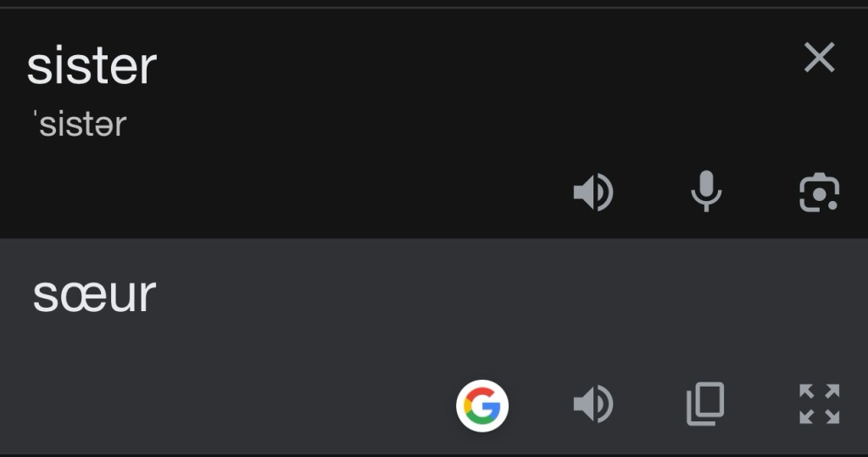Screen dimensions: 868x457
Task: Open camera translation
Action: click(819, 192)
